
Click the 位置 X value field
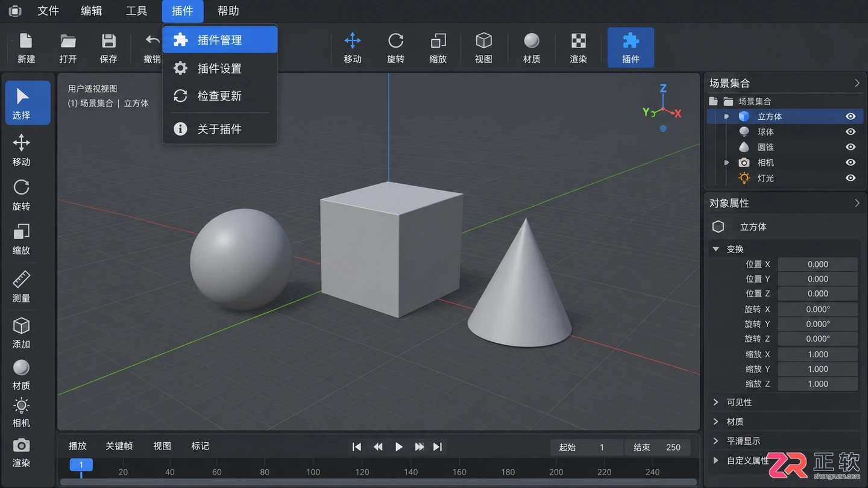tap(817, 264)
